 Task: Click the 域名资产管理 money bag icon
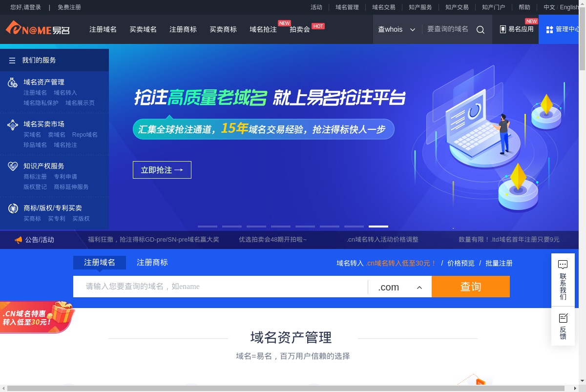[x=13, y=83]
